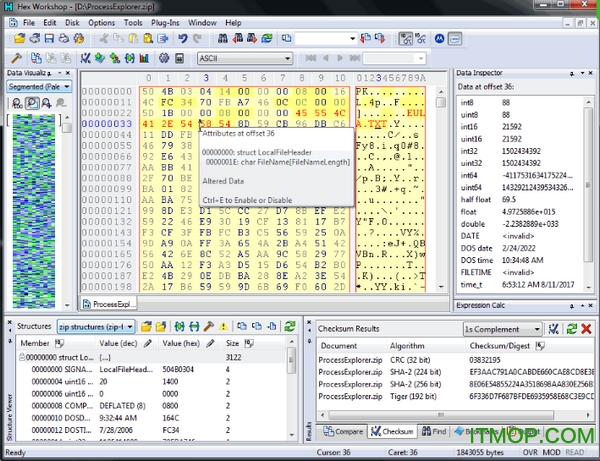Open the Segmented palette dropdown
The image size is (600, 461).
(39, 86)
